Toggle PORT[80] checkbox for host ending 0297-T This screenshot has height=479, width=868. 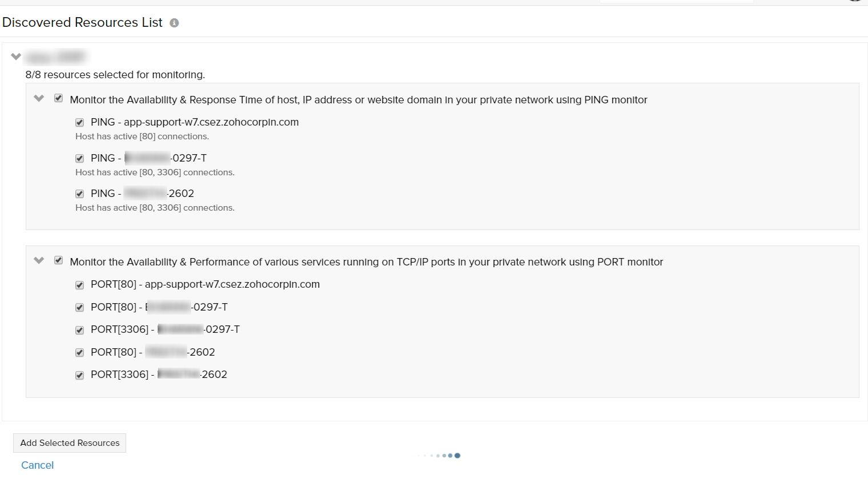(x=80, y=308)
